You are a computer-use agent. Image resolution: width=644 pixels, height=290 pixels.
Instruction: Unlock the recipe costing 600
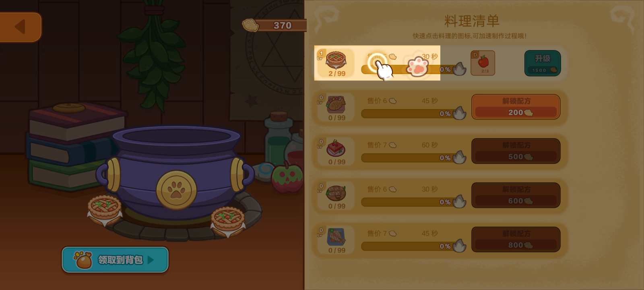pos(516,195)
